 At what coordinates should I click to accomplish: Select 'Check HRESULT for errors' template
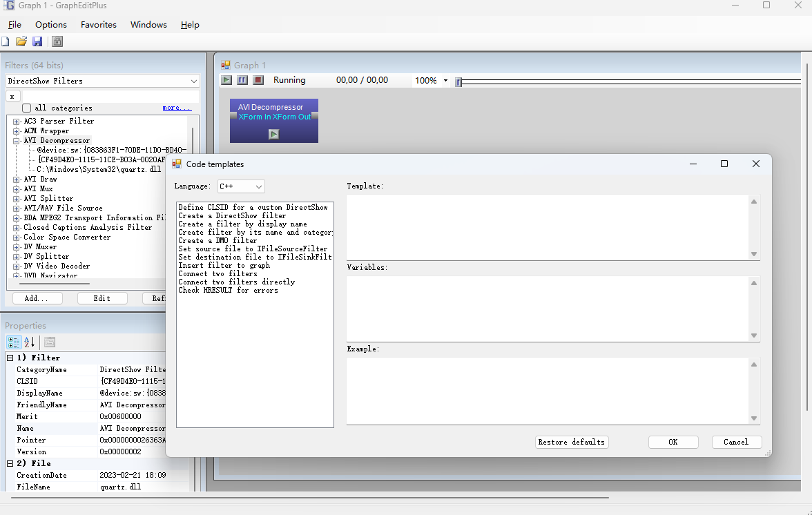228,291
